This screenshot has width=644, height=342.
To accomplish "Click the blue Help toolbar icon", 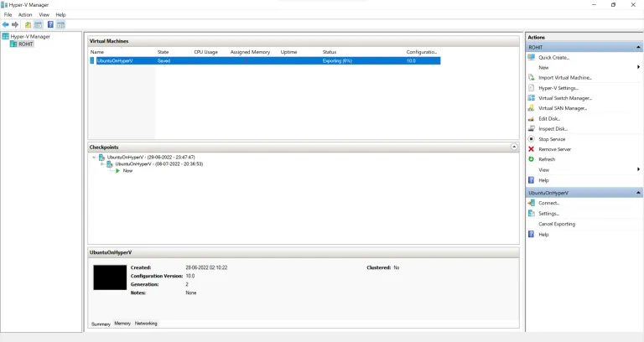I will click(x=50, y=24).
